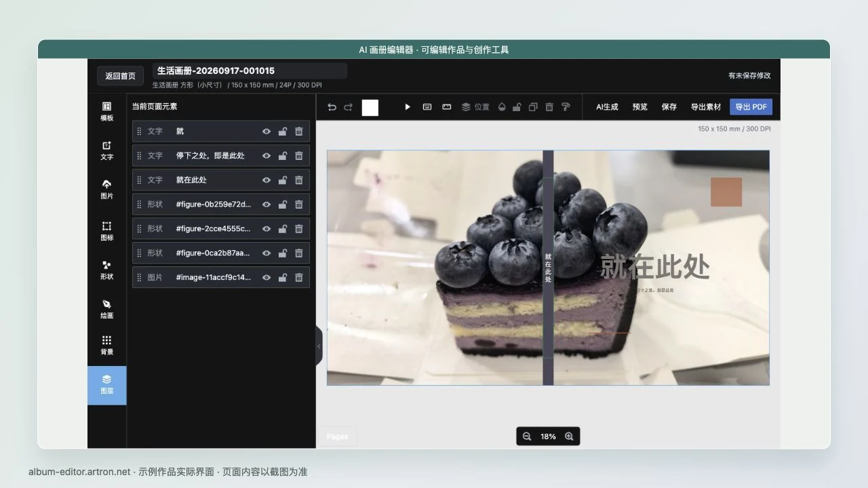Image resolution: width=868 pixels, height=488 pixels.
Task: Toggle visibility of #figure-2cce4555c layer
Action: click(x=267, y=228)
